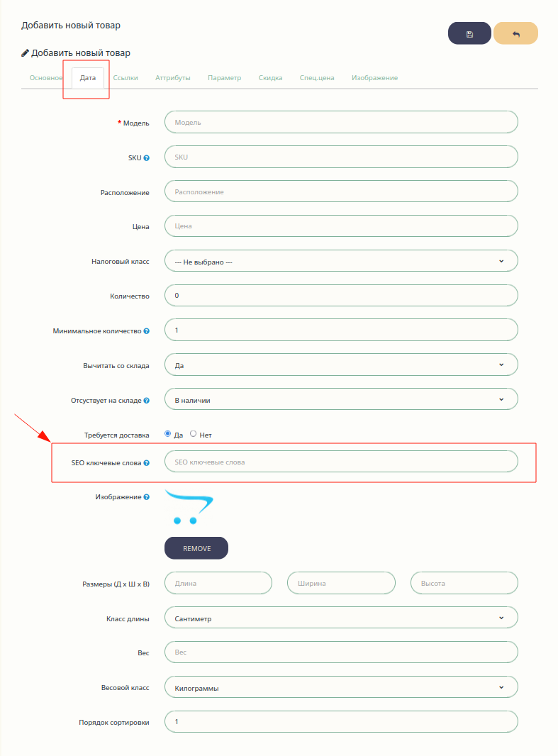
Task: Go to the Изображение tab
Action: (x=374, y=78)
